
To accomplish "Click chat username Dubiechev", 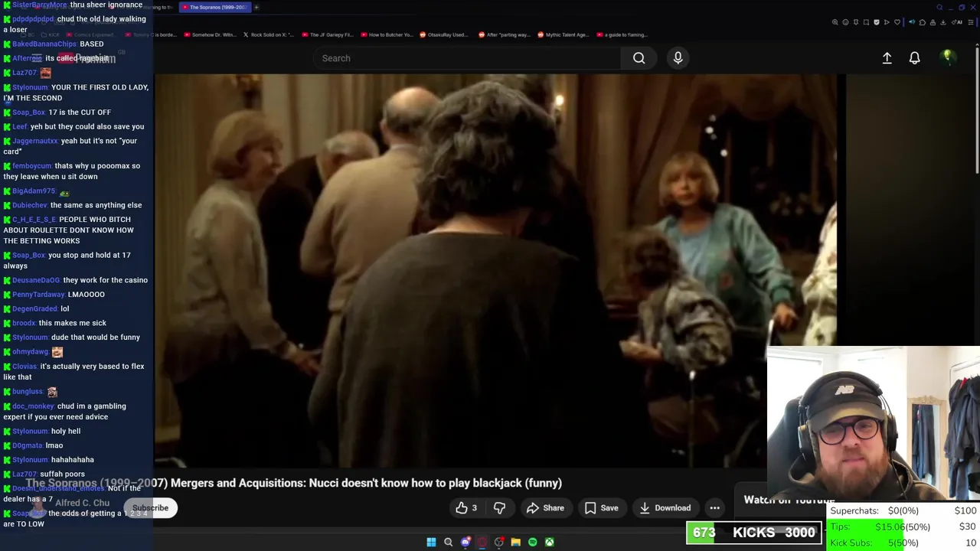I will 30,205.
